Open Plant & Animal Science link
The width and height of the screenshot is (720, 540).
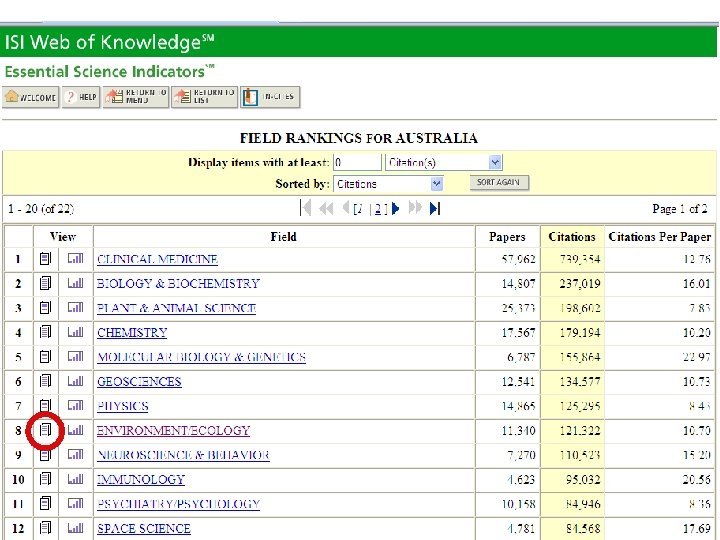point(176,308)
